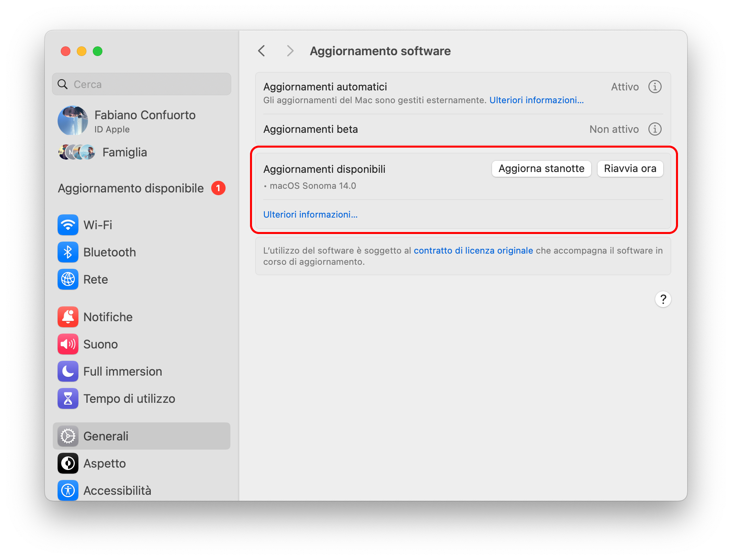Click the magnifier icon in search field

coord(63,84)
